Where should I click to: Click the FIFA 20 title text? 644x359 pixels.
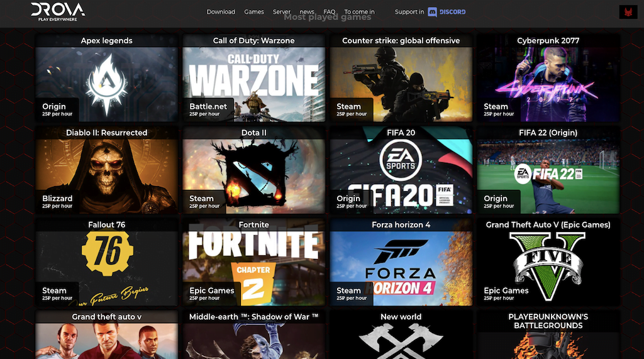(401, 133)
